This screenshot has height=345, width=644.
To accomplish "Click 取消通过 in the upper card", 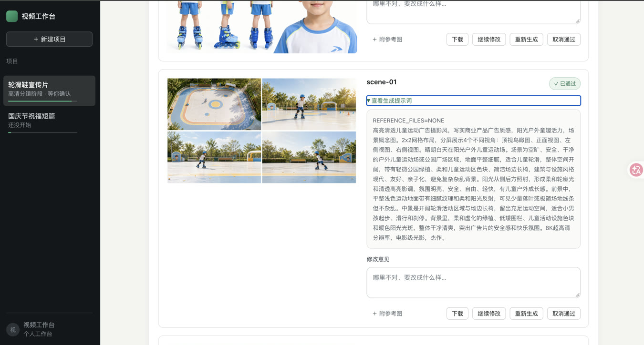I will coord(564,39).
